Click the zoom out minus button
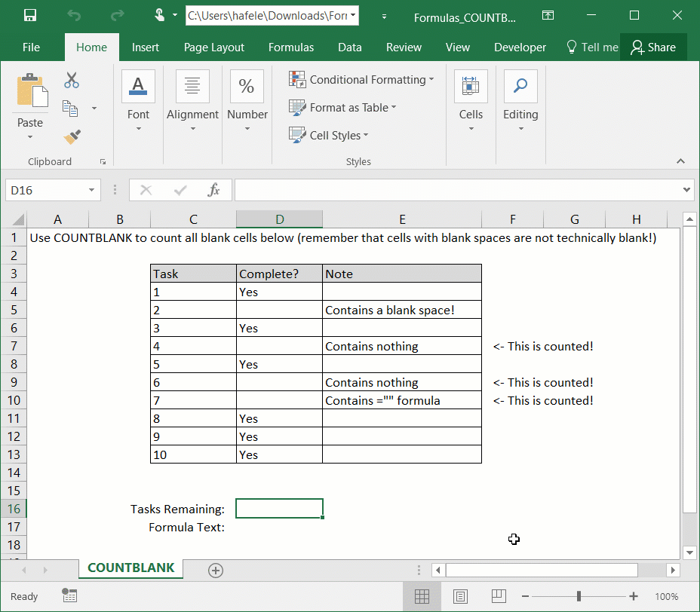The image size is (700, 612). (x=526, y=596)
